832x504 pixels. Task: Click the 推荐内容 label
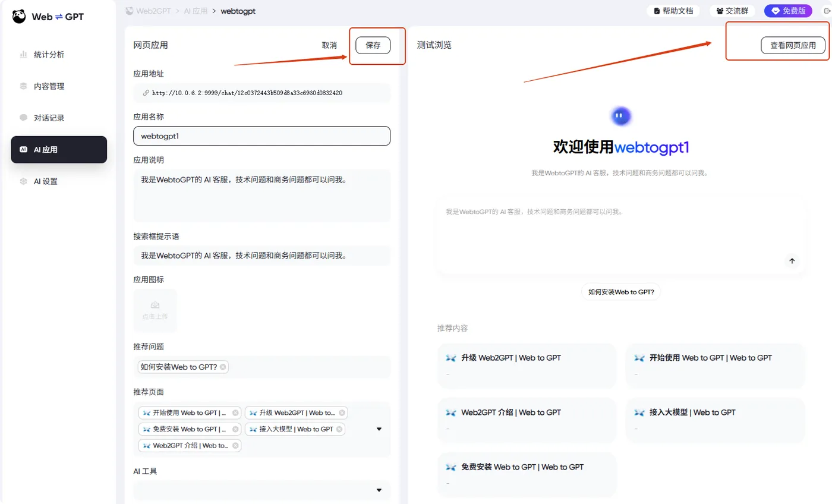tap(452, 328)
